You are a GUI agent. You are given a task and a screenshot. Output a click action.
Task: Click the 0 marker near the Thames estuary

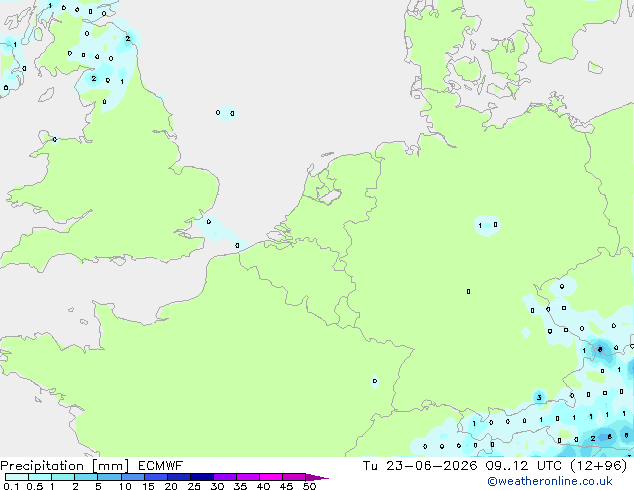click(209, 222)
